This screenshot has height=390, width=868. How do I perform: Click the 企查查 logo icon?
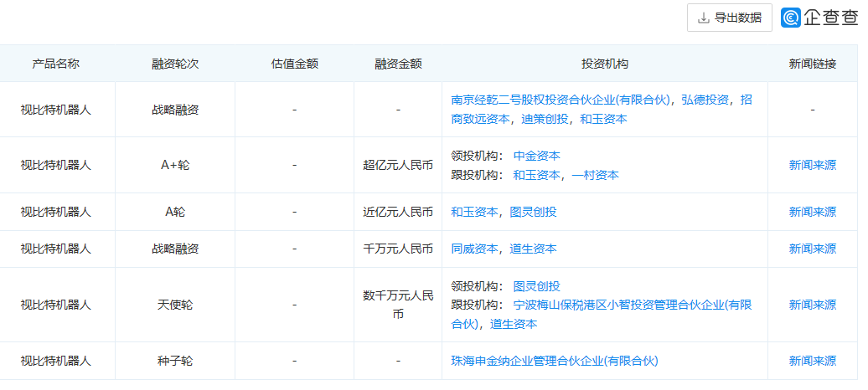coord(790,18)
